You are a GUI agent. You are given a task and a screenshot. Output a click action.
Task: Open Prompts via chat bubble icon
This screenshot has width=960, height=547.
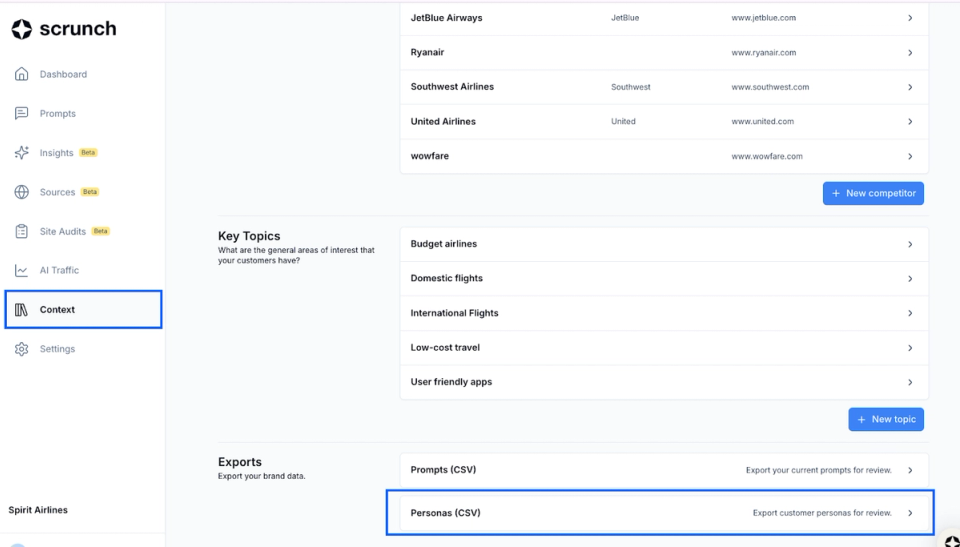[21, 113]
